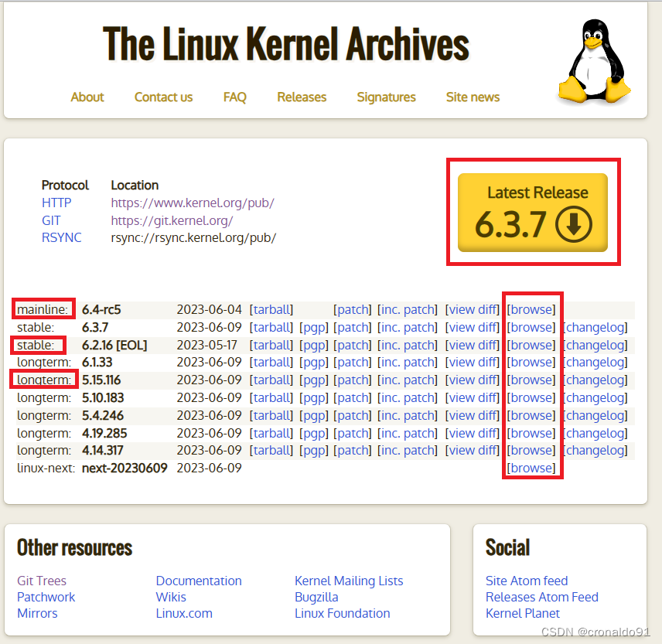Screen dimensions: 662x644
Task: Open the Patchwork resource link
Action: coord(46,597)
